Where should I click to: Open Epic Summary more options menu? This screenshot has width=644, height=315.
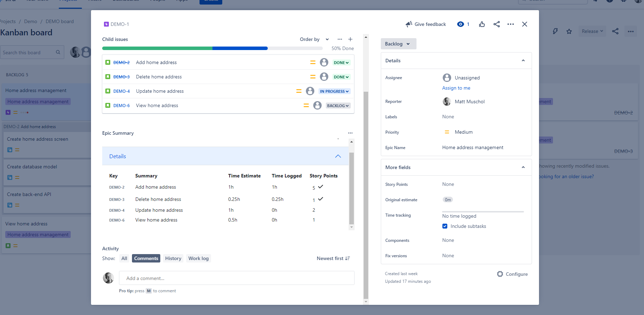350,133
